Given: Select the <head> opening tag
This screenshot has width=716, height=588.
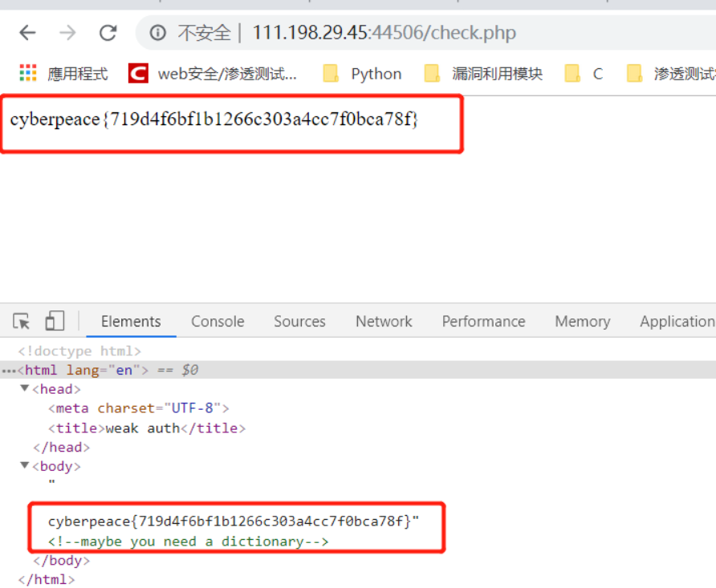Looking at the screenshot, I should point(57,389).
